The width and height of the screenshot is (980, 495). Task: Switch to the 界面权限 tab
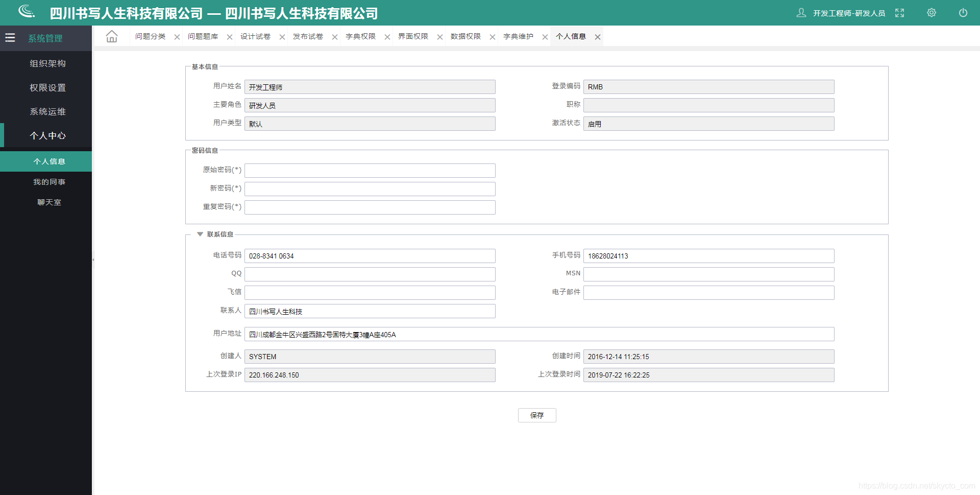point(413,36)
